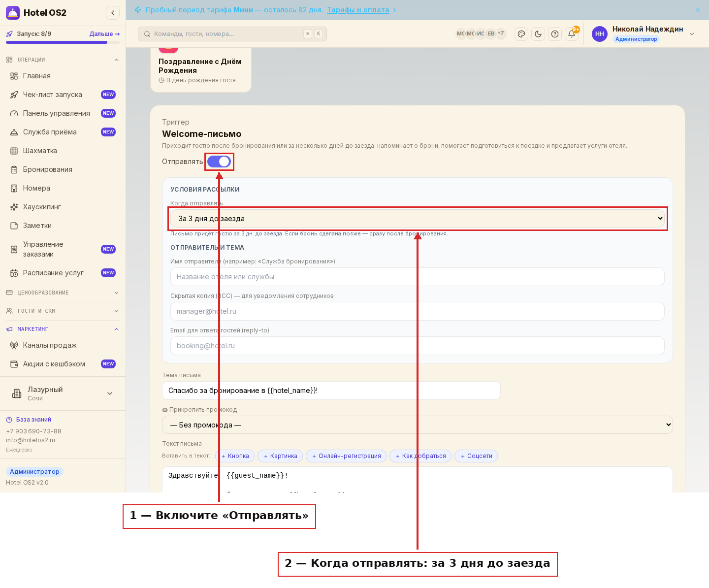The width and height of the screenshot is (709, 588).
Task: Open Шахматка in the sidebar
Action: click(x=63, y=151)
